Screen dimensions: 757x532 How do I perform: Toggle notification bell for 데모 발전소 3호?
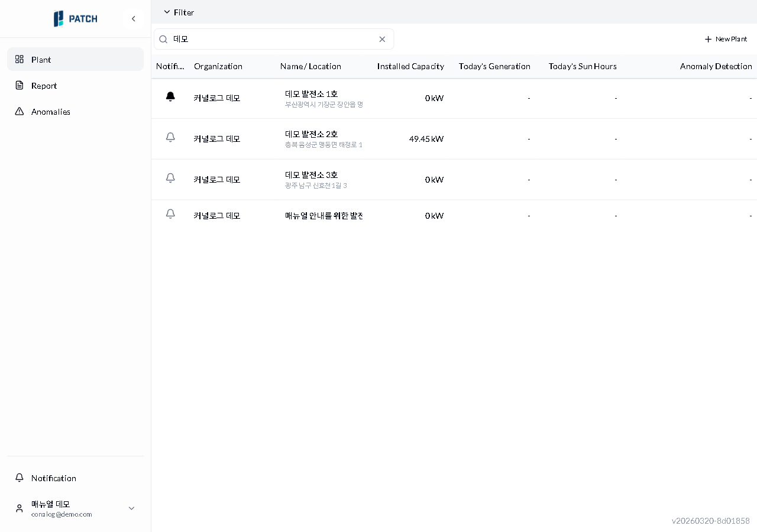[x=170, y=178]
